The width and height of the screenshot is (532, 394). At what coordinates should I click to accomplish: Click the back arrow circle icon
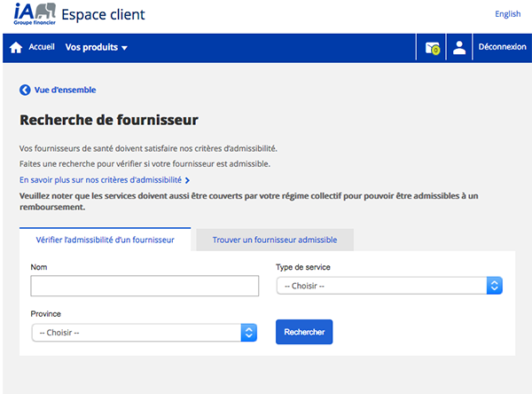pyautogui.click(x=25, y=90)
